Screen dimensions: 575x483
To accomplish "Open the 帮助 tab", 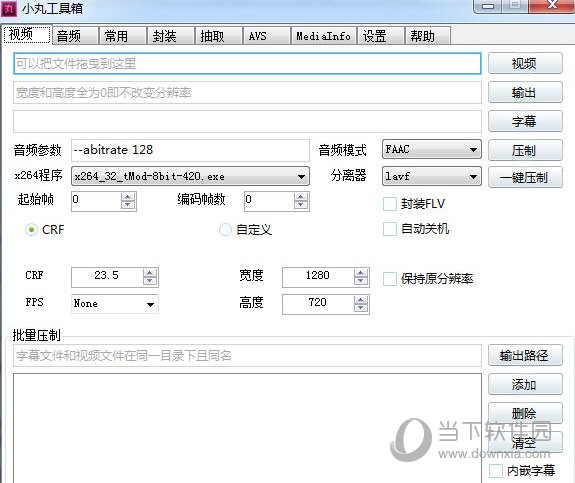I will coord(428,36).
